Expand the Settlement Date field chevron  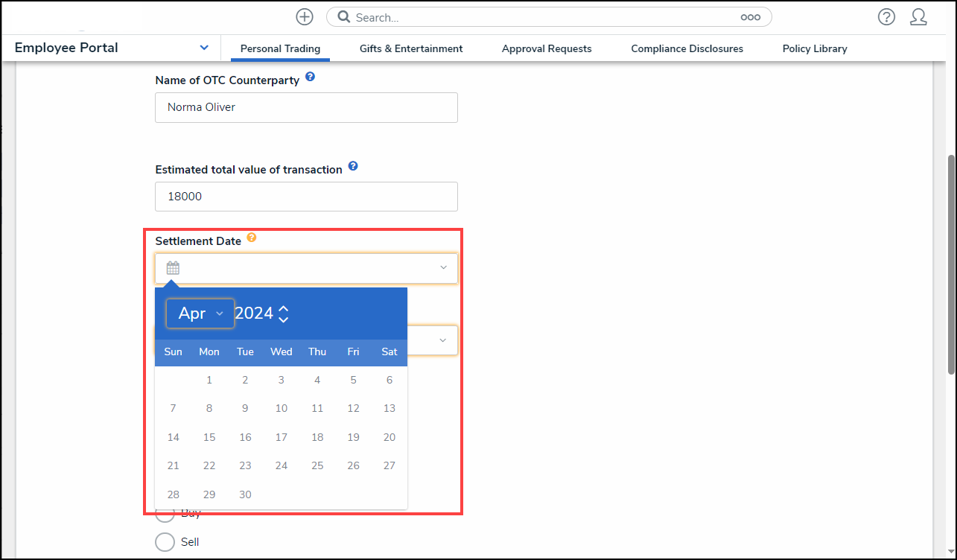[x=443, y=268]
